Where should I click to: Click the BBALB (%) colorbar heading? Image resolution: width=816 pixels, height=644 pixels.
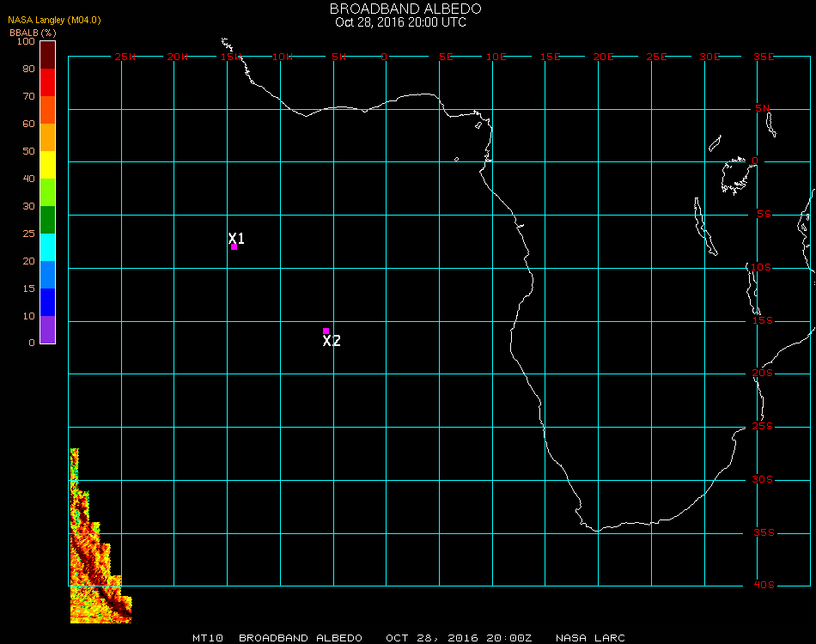point(33,33)
